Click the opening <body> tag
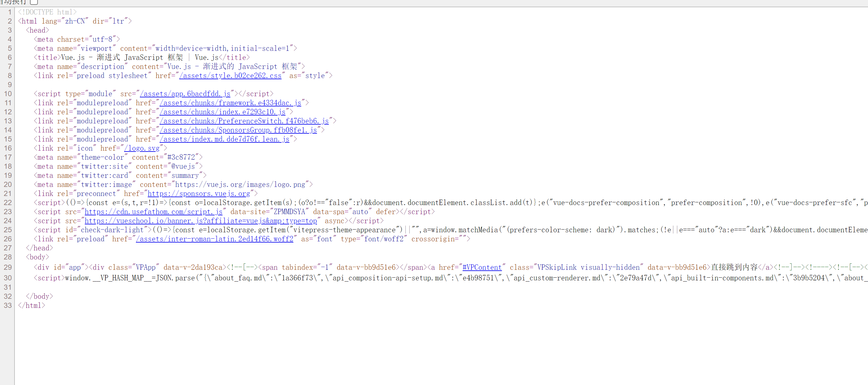The image size is (868, 385). 38,257
